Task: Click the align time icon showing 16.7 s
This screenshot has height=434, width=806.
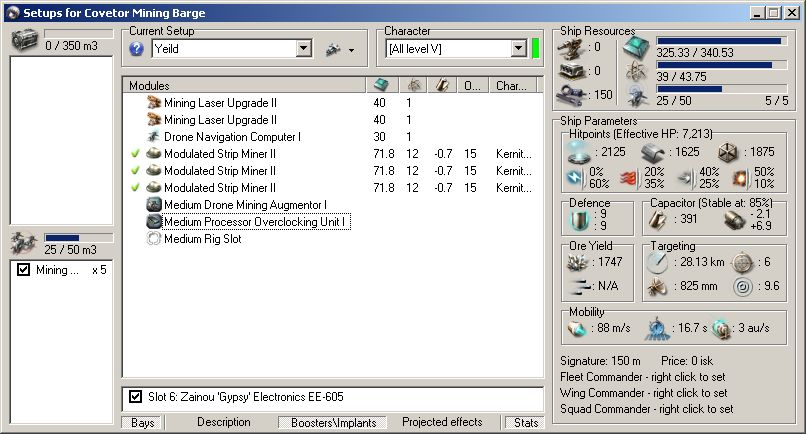Action: coord(658,329)
